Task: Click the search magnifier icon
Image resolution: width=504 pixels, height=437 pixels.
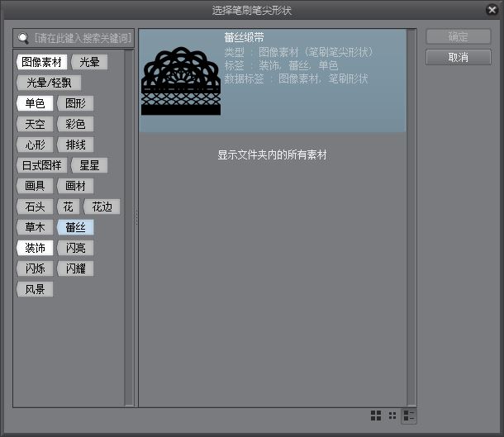Action: [x=23, y=38]
